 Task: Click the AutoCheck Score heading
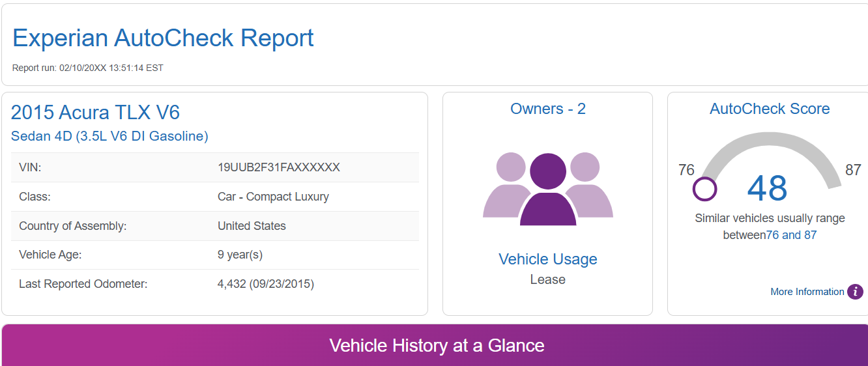[770, 109]
